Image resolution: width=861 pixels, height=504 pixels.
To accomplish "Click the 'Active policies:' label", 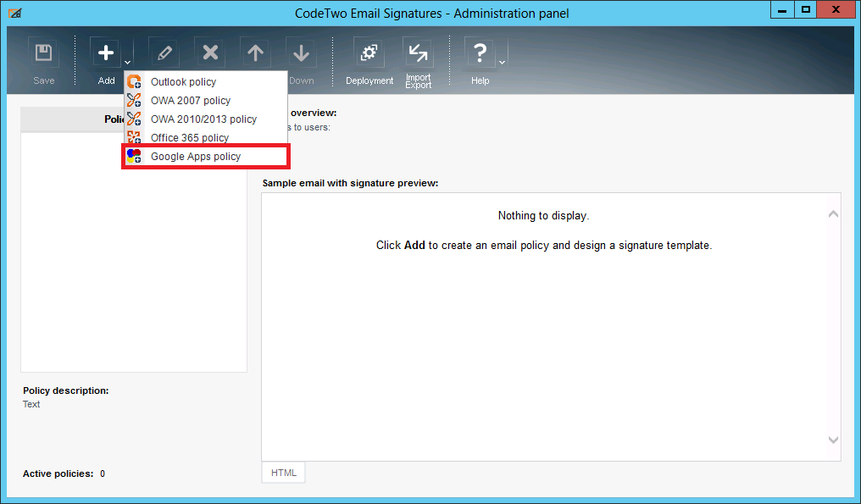I will tap(58, 474).
